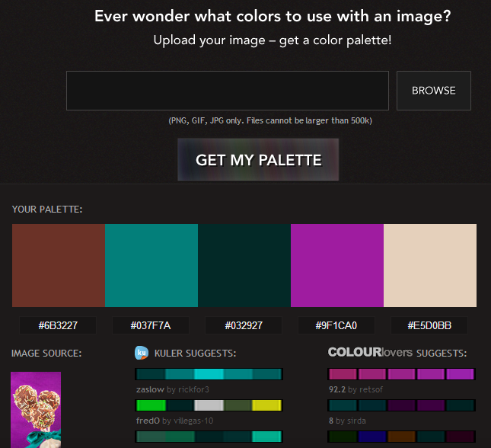The image size is (491, 448).
Task: Click the #032927 hex code field
Action: [x=244, y=325]
